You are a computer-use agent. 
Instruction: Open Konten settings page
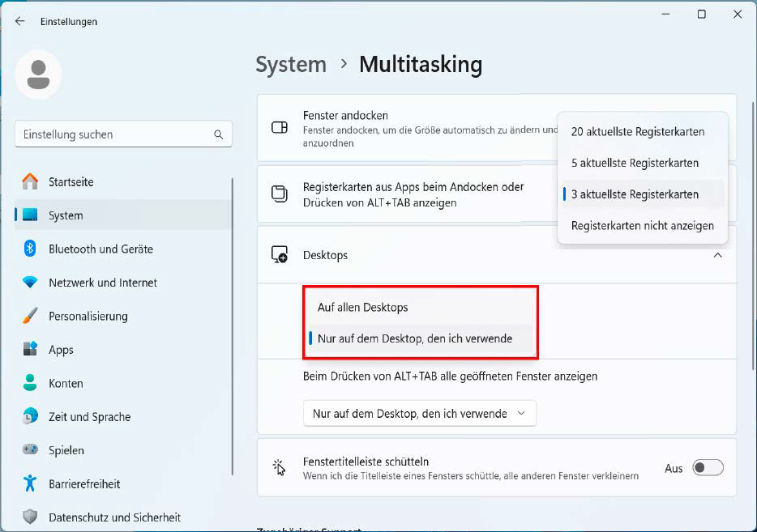click(123, 383)
